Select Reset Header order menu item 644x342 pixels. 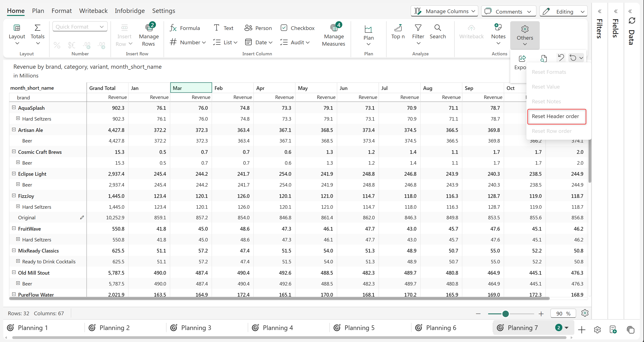555,116
